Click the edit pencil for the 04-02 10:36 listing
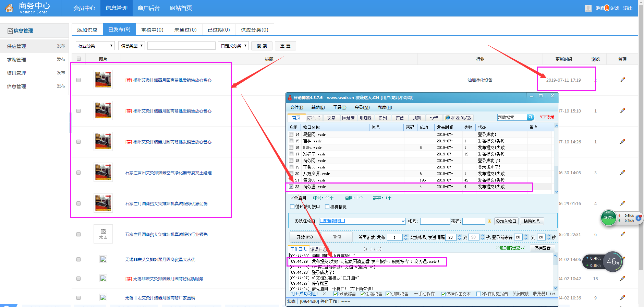 point(622,298)
